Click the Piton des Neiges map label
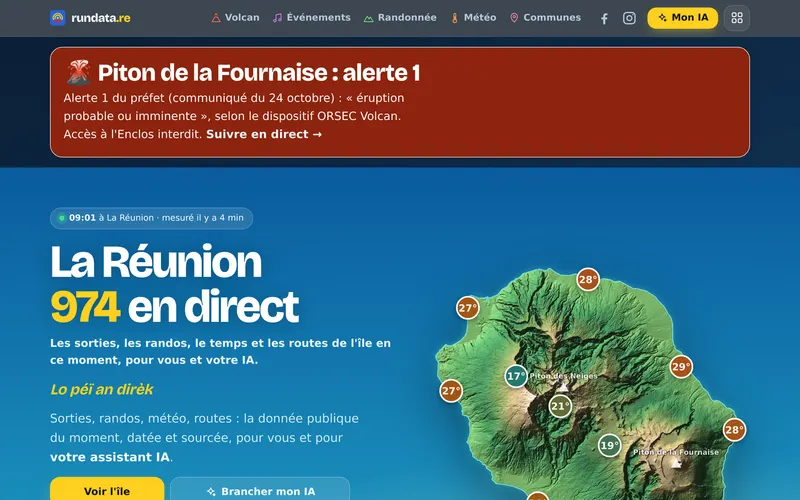The width and height of the screenshot is (800, 500). pyautogui.click(x=564, y=376)
